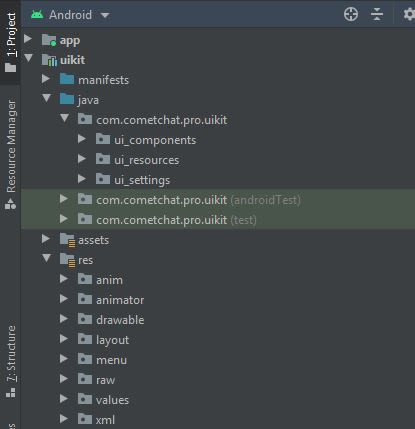
Task: Switch to the 1: Project tool tab
Action: pyautogui.click(x=10, y=42)
